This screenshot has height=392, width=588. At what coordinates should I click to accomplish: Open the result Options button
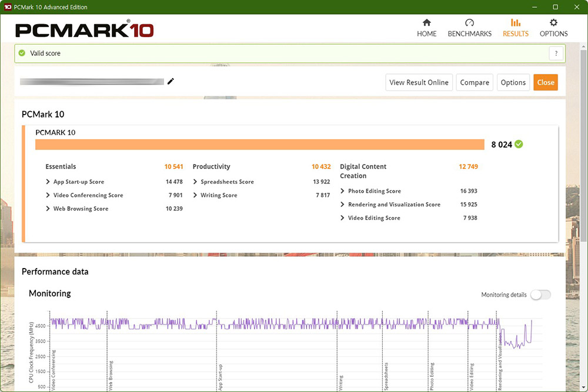(x=513, y=82)
